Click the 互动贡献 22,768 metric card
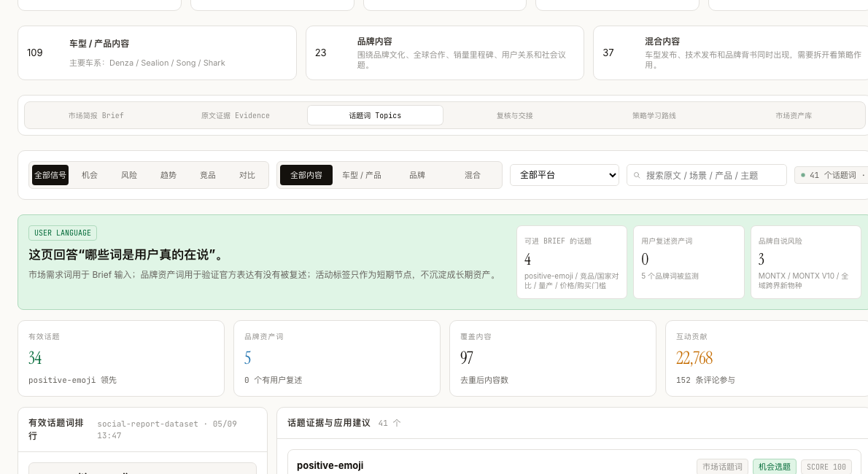 pos(768,358)
